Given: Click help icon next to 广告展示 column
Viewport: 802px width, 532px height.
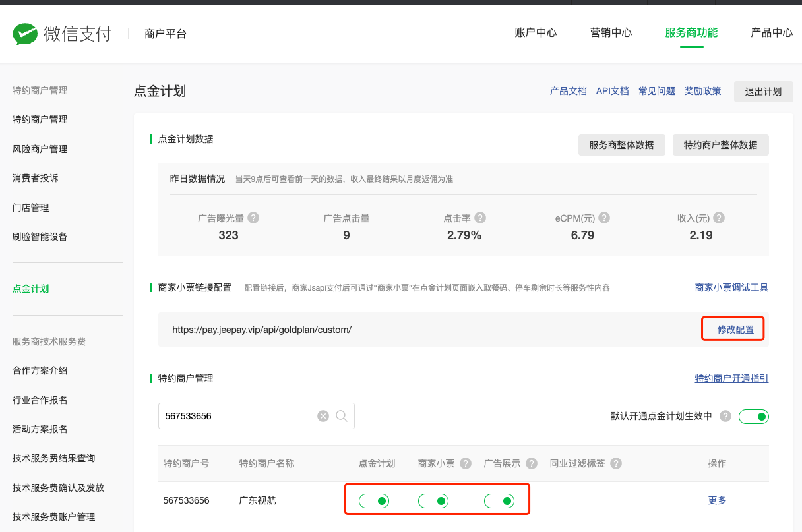Looking at the screenshot, I should pyautogui.click(x=532, y=463).
